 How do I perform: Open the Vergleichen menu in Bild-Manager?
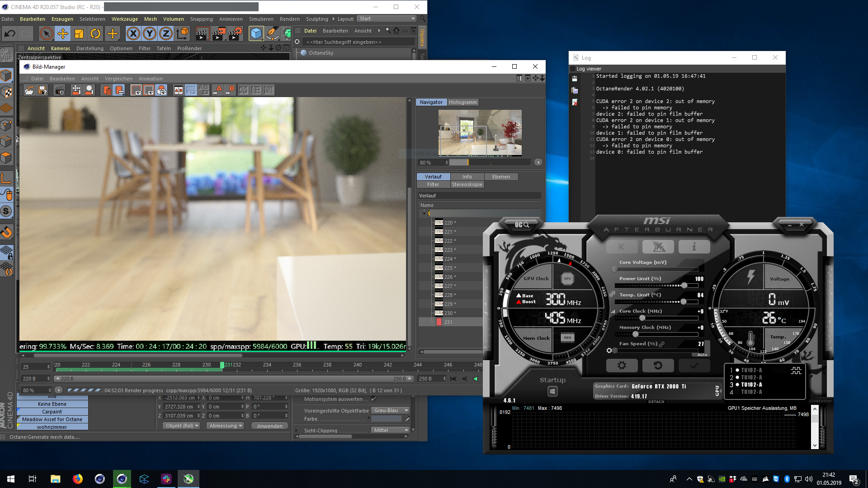(118, 79)
